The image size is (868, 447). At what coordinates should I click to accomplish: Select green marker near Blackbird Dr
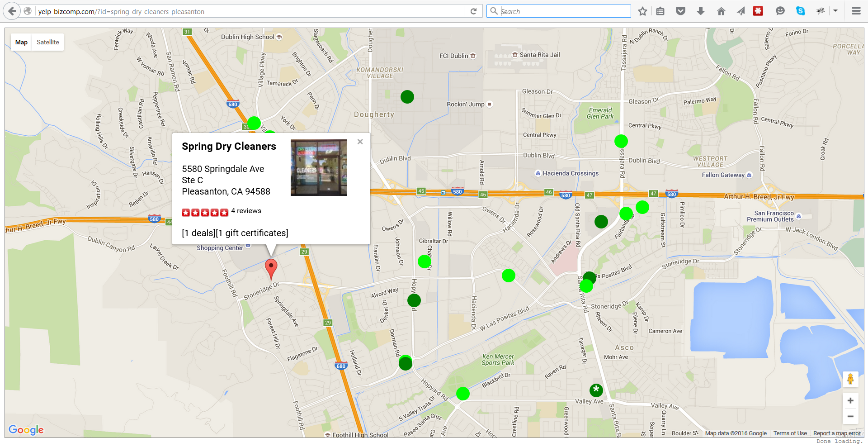click(x=463, y=394)
